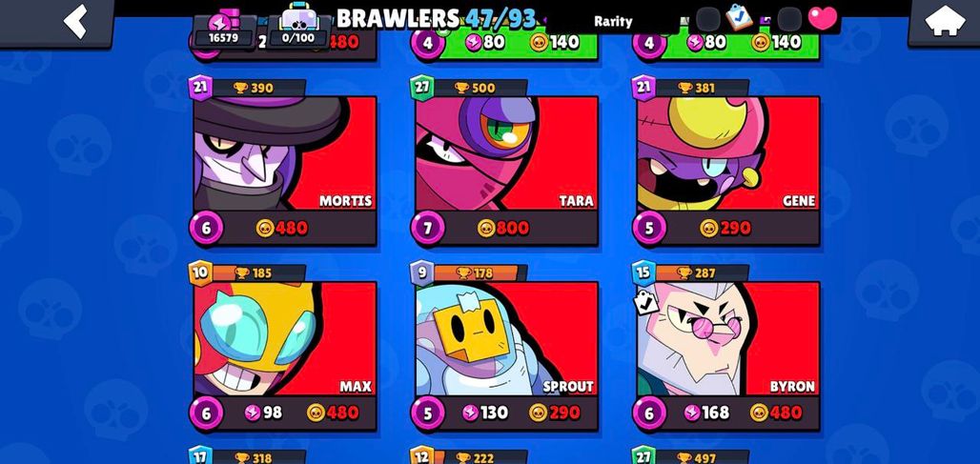This screenshot has height=464, width=980.
Task: Toggle the blue checkmark clipboard filter
Action: pyautogui.click(x=740, y=19)
